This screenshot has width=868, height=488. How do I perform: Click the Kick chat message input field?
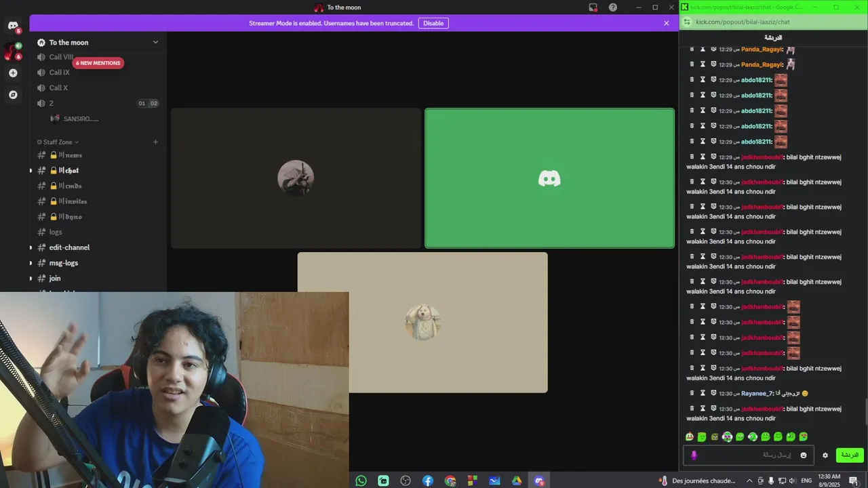[749, 455]
